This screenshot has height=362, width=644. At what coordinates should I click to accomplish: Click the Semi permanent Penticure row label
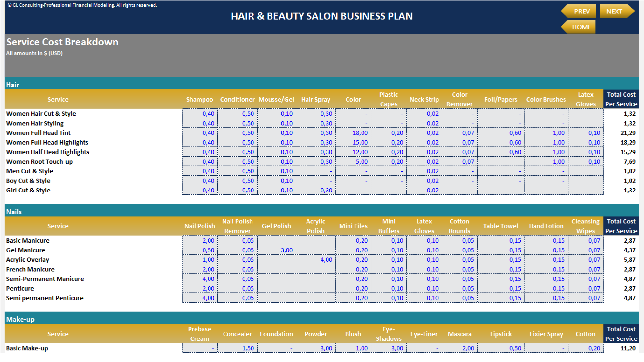(x=45, y=298)
